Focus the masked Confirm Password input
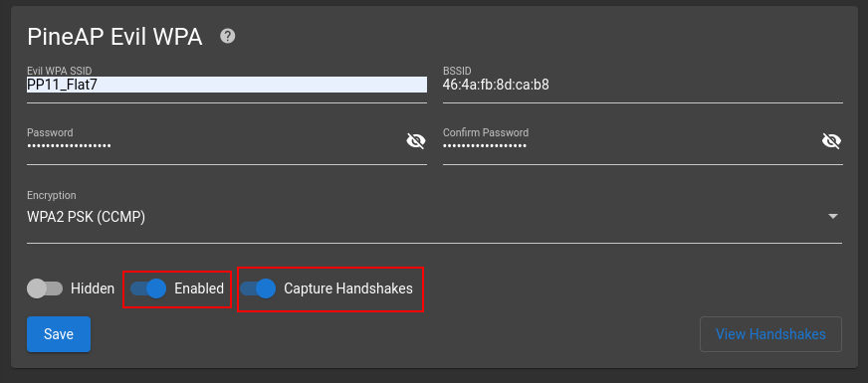 tap(632, 145)
